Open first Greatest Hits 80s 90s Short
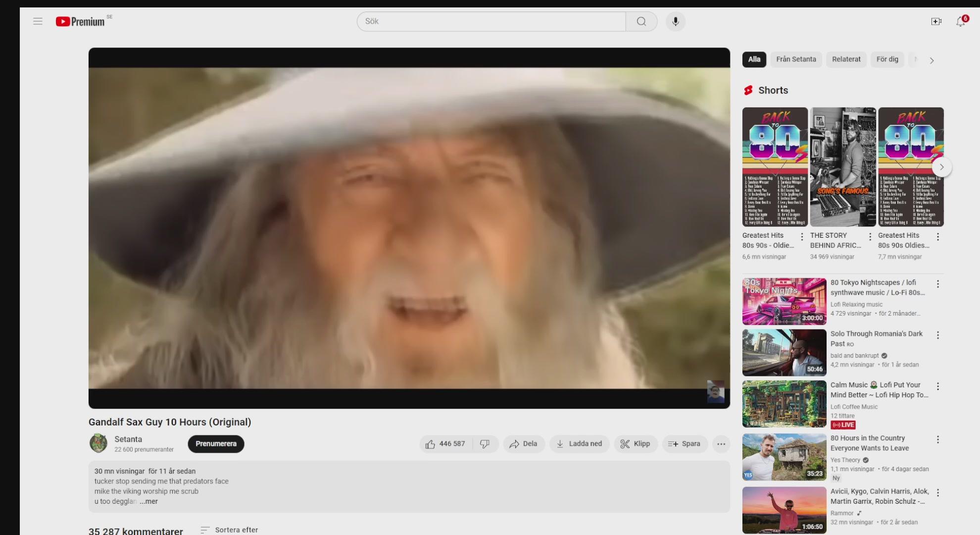This screenshot has height=535, width=980. (x=775, y=167)
